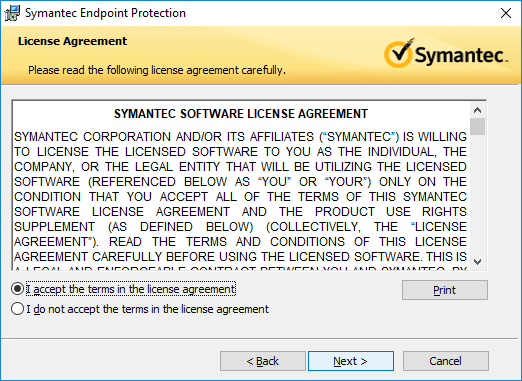522x381 pixels.
Task: Go back with the < Back button
Action: click(x=263, y=361)
